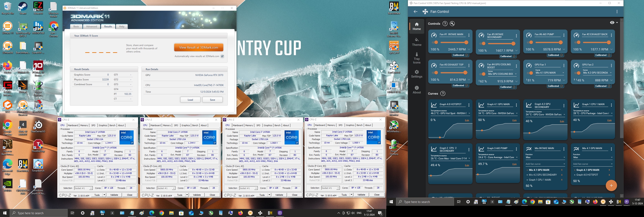Open curve dropdown for Fan #4 GPU COOLING BOOST
The height and width of the screenshot is (217, 644).
click(502, 74)
